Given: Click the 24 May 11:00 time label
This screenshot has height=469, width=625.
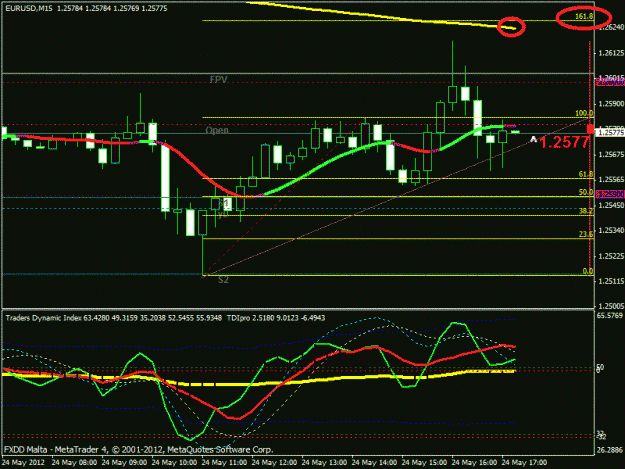Looking at the screenshot, I should point(224,463).
